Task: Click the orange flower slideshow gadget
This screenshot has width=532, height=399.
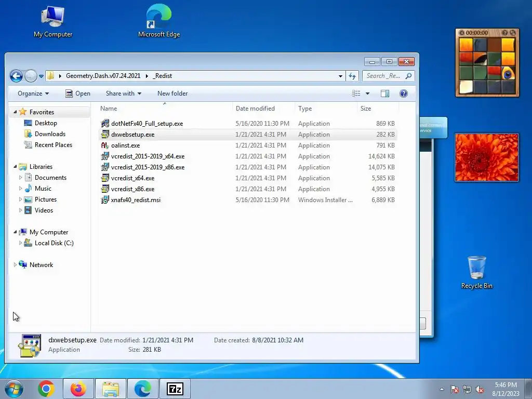Action: 486,157
